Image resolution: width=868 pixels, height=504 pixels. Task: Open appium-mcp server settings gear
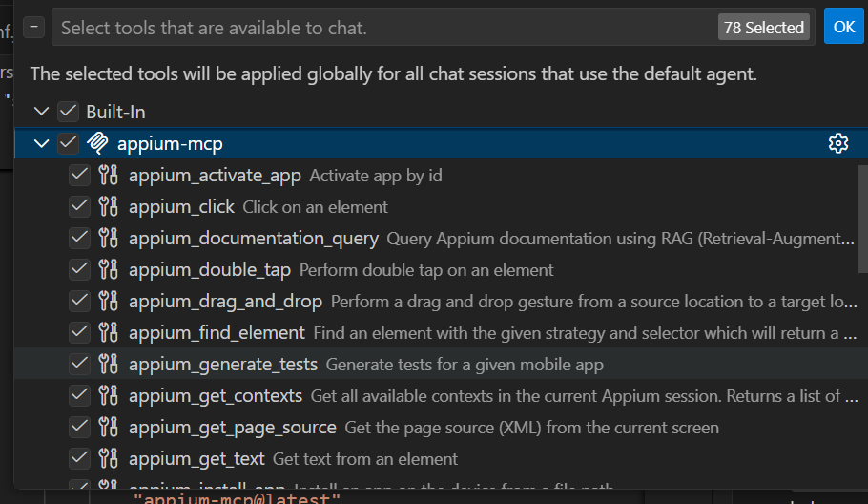coord(838,143)
